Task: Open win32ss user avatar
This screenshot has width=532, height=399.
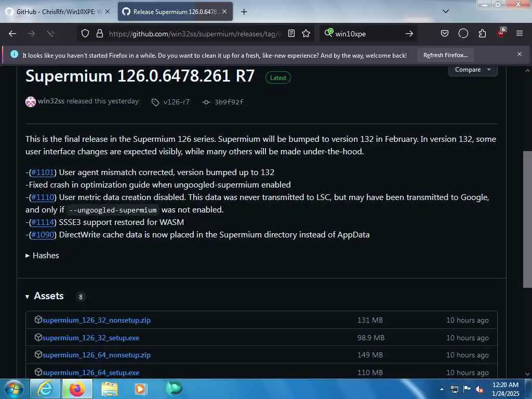Action: [31, 102]
